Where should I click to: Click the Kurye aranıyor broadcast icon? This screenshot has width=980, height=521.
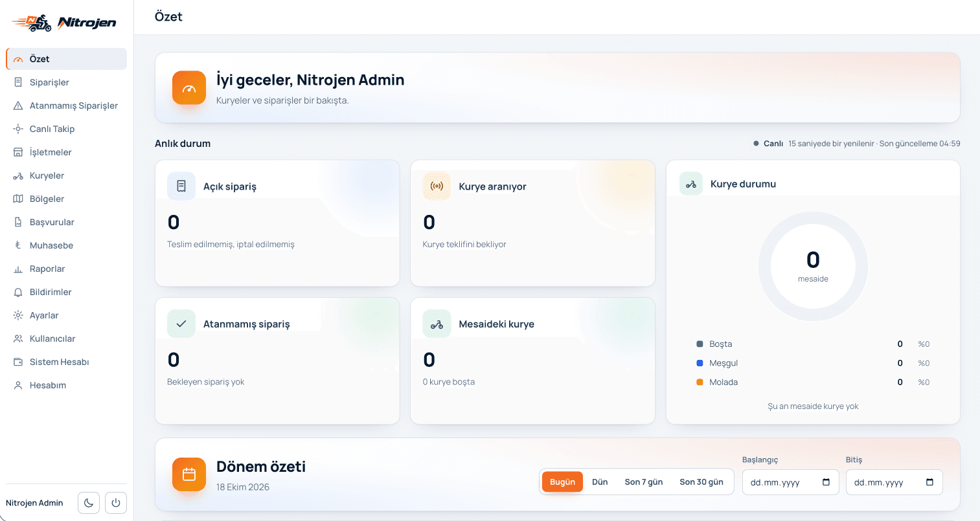tap(437, 186)
